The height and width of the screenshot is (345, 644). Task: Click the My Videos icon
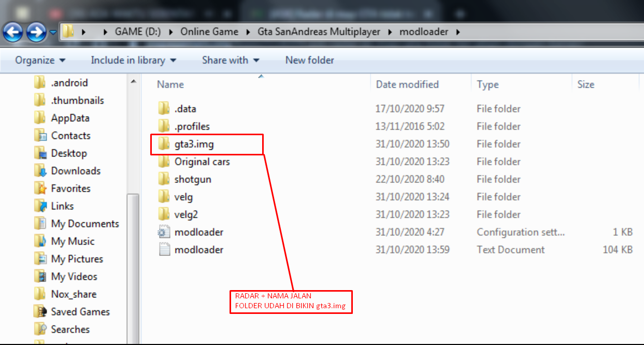40,277
